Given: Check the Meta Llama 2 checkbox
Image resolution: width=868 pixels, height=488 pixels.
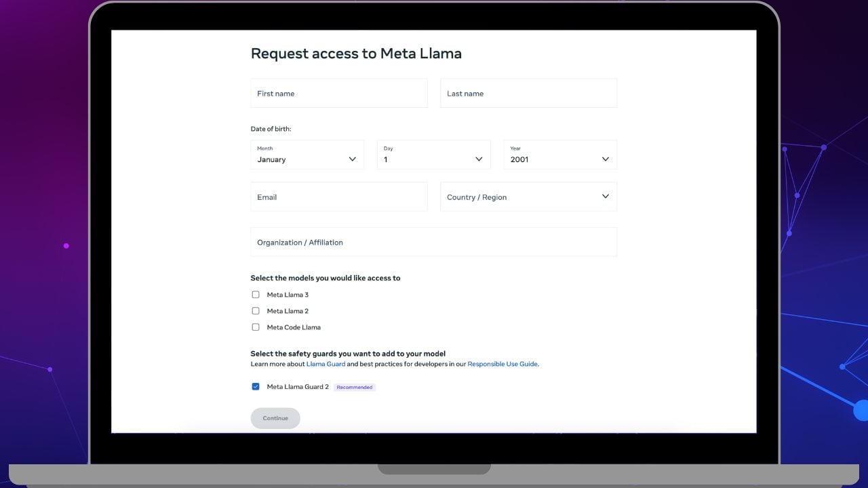Looking at the screenshot, I should (x=256, y=311).
